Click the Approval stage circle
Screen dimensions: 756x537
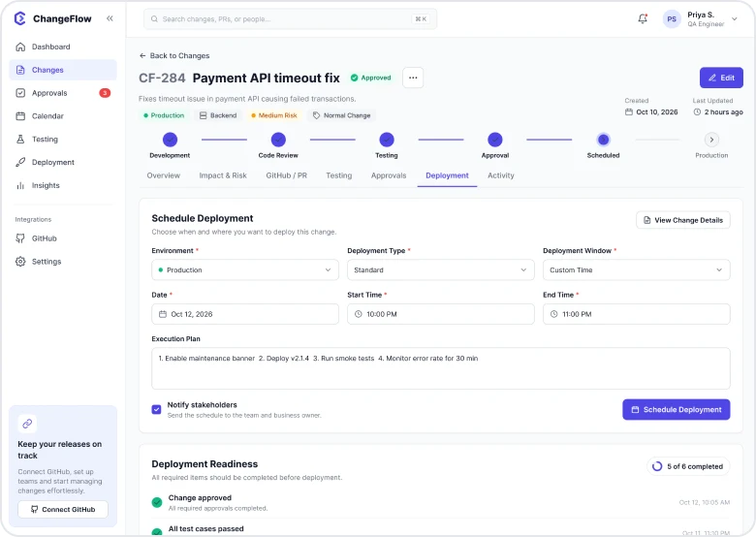tap(494, 140)
